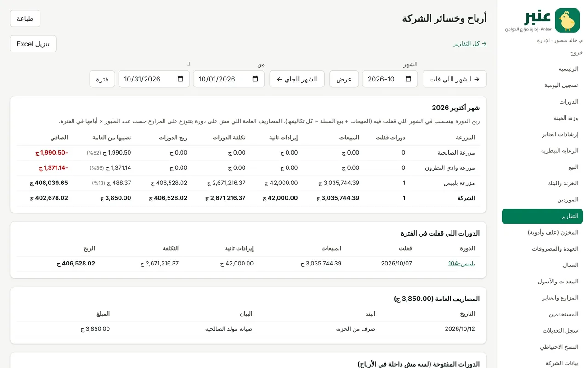Open calendar picker in the الشهر month field

(x=408, y=79)
